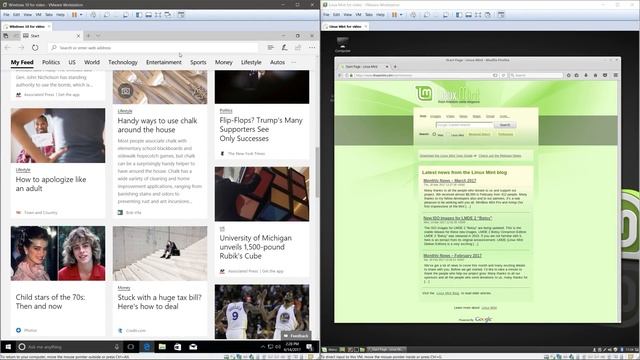Open Edge Settings and more ellipsis
This screenshot has height=360, width=640.
click(312, 48)
